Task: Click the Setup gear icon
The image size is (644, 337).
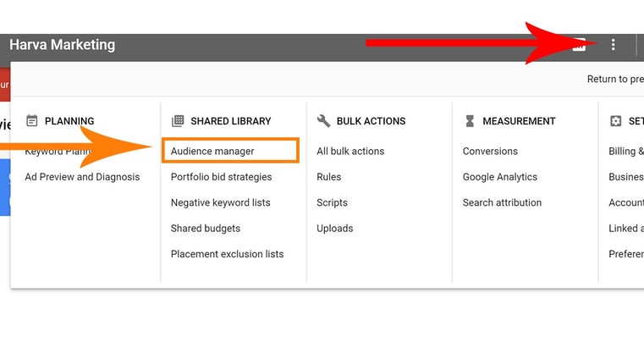Action: pos(616,121)
